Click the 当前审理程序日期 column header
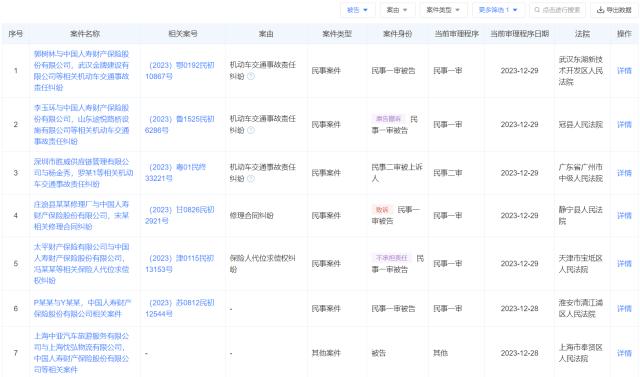Image resolution: width=640 pixels, height=377 pixels. pyautogui.click(x=519, y=33)
